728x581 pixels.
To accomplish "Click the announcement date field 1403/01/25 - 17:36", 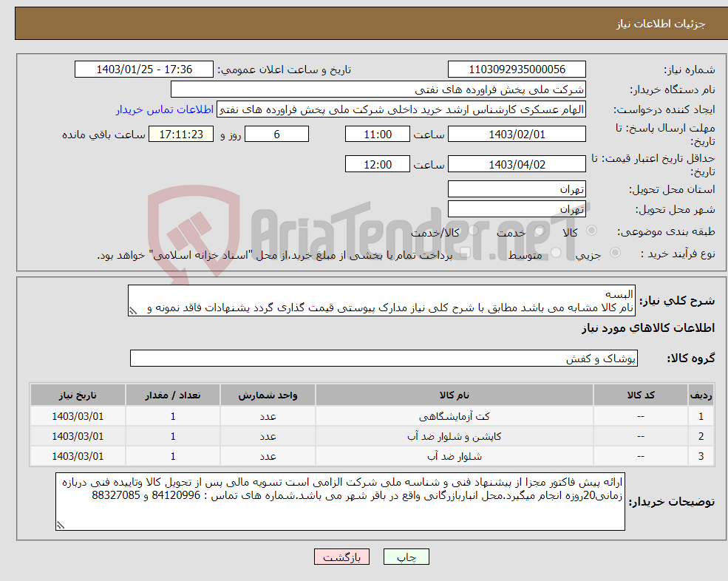I will point(144,69).
